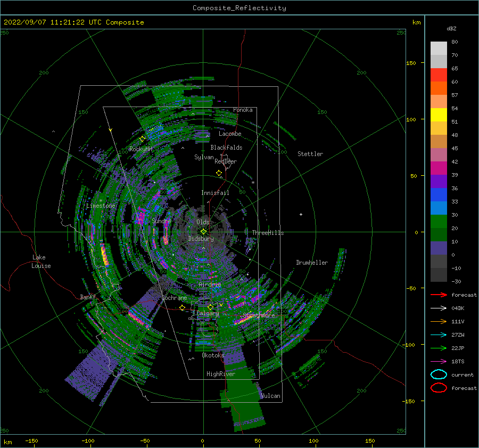Click the Composite_Reflectivity title
479x448 pixels.
pos(240,8)
